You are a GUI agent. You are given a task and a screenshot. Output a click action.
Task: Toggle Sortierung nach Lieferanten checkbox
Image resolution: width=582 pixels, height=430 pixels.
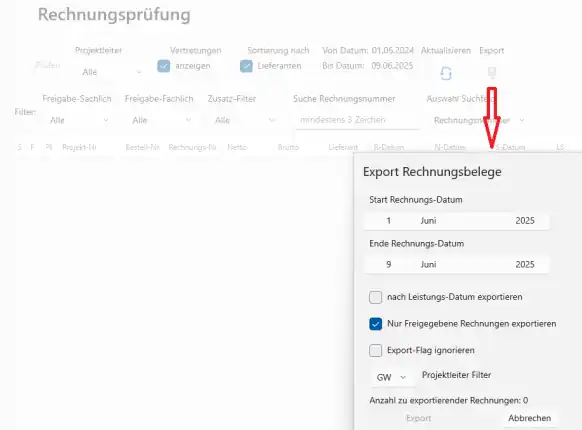[x=246, y=66]
